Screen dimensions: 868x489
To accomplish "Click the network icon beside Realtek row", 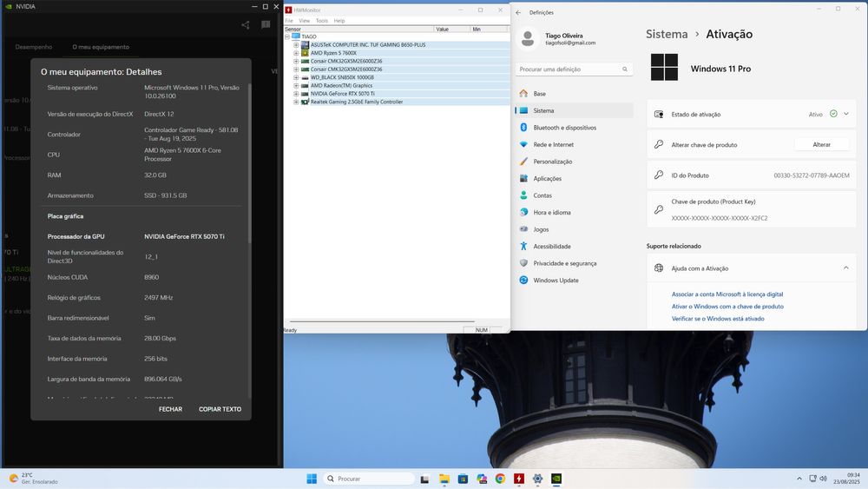I will click(x=305, y=102).
